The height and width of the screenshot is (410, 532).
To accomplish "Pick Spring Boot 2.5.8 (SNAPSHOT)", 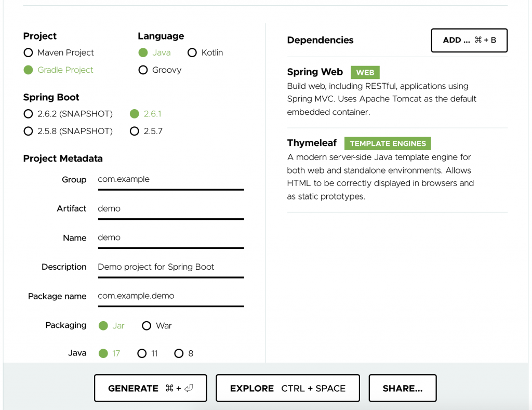I will (28, 131).
